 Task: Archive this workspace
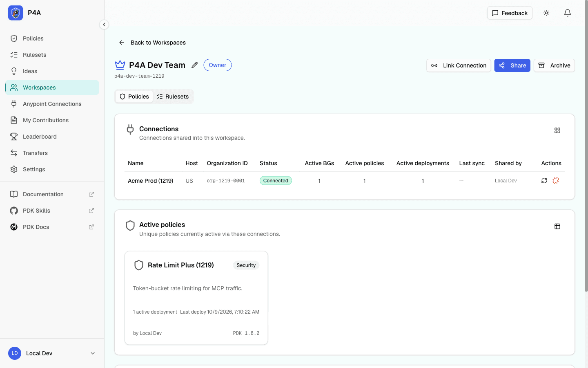(554, 65)
